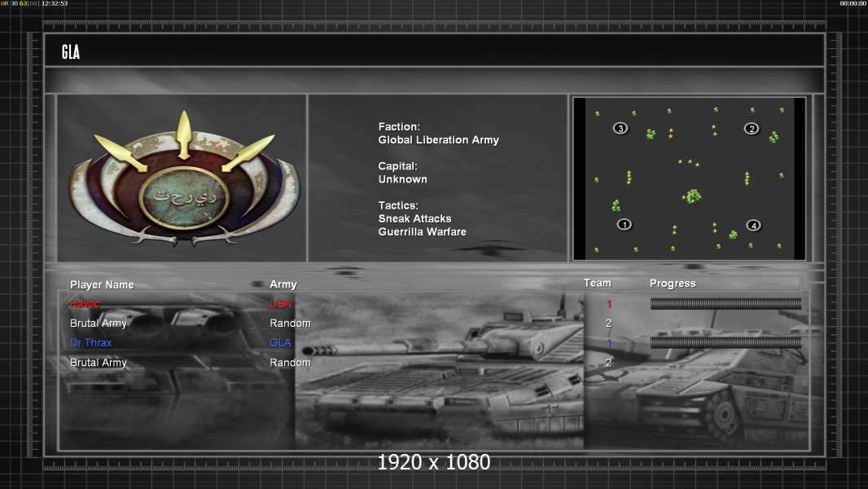Click the "Global Liberation Army" faction text
Viewport: 868px width, 489px height.
pyautogui.click(x=438, y=139)
